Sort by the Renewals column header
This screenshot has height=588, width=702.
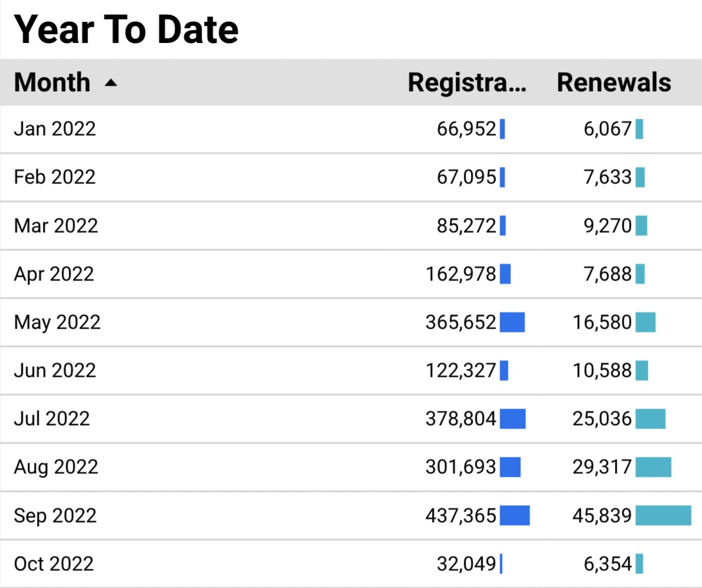click(614, 82)
